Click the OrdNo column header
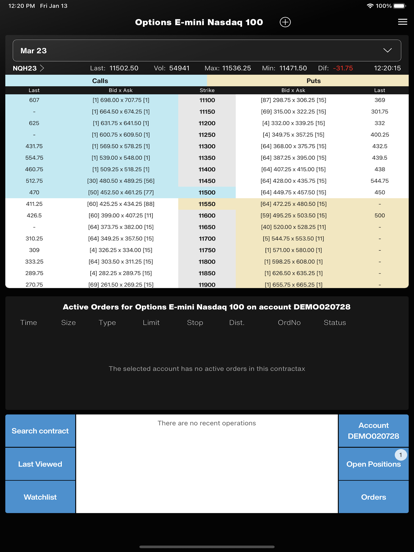The width and height of the screenshot is (414, 552). (289, 322)
